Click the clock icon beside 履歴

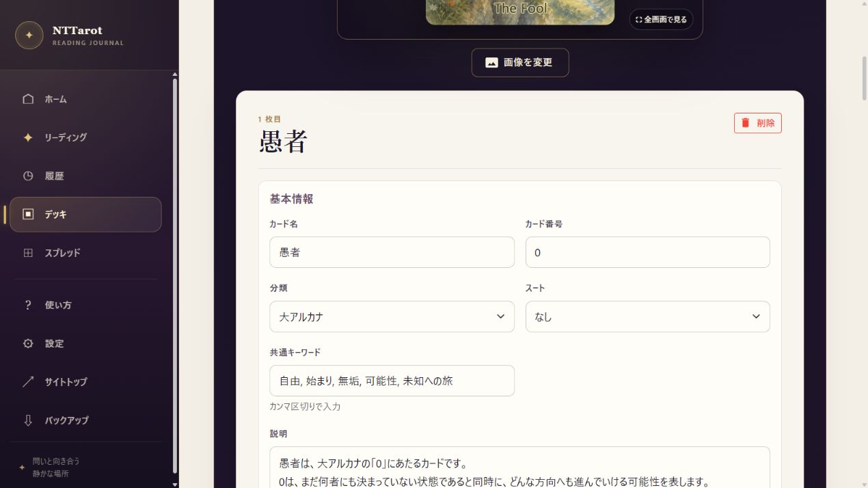pyautogui.click(x=28, y=176)
